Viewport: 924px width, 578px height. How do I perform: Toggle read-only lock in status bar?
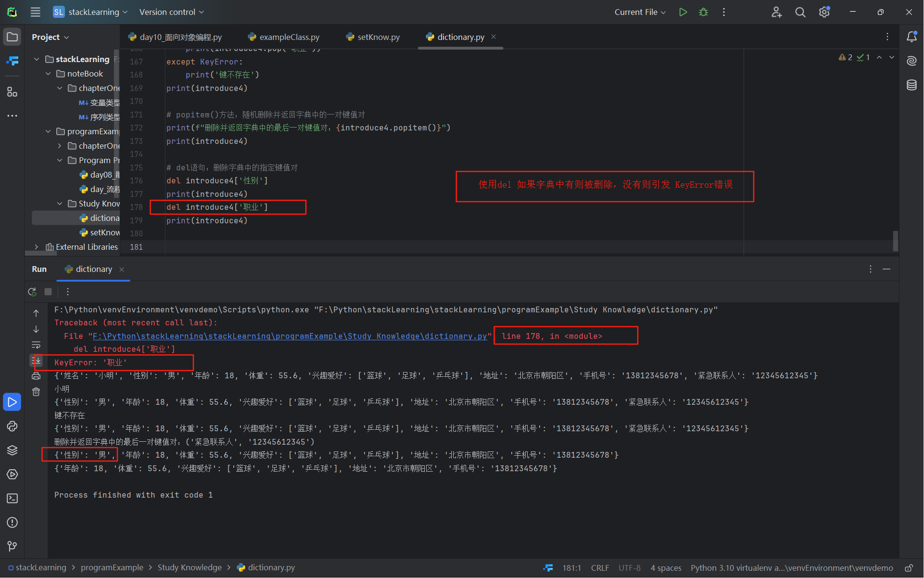[x=909, y=568]
